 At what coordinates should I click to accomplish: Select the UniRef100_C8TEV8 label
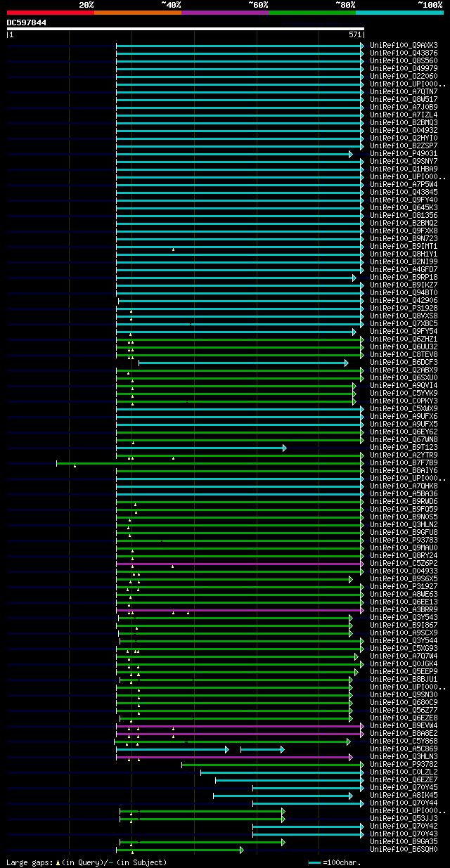(404, 354)
